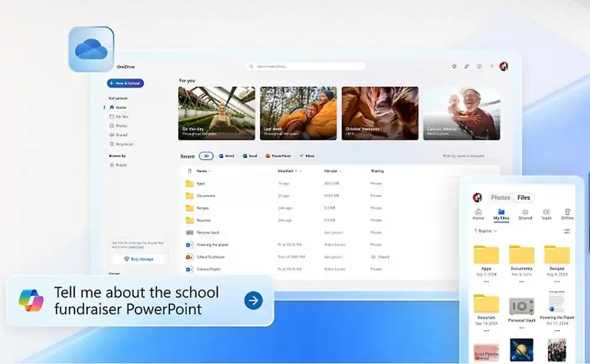Open the October moments photo memory card
Viewport: 590px width, 364px height.
click(380, 113)
